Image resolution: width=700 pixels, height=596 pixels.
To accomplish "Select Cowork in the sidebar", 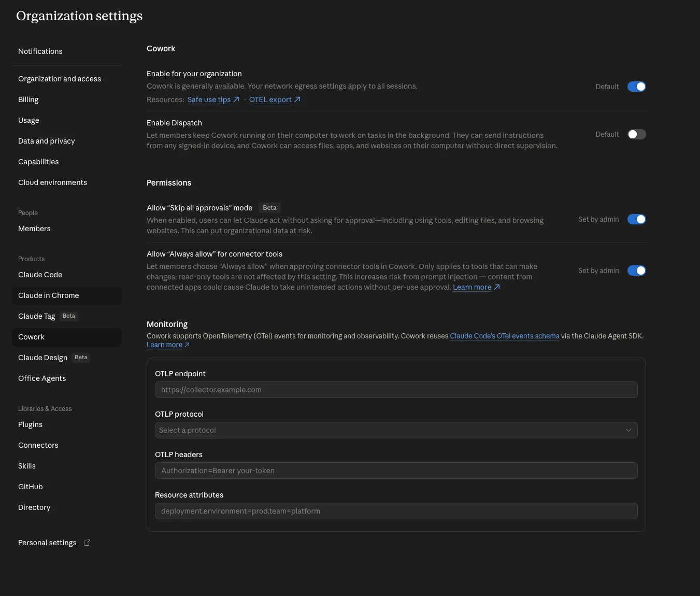I will point(67,337).
